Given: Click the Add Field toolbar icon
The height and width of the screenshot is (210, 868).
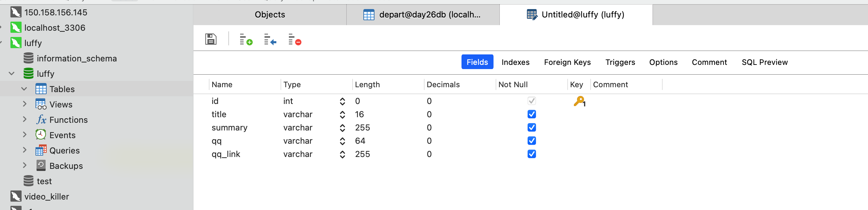Looking at the screenshot, I should click(246, 39).
